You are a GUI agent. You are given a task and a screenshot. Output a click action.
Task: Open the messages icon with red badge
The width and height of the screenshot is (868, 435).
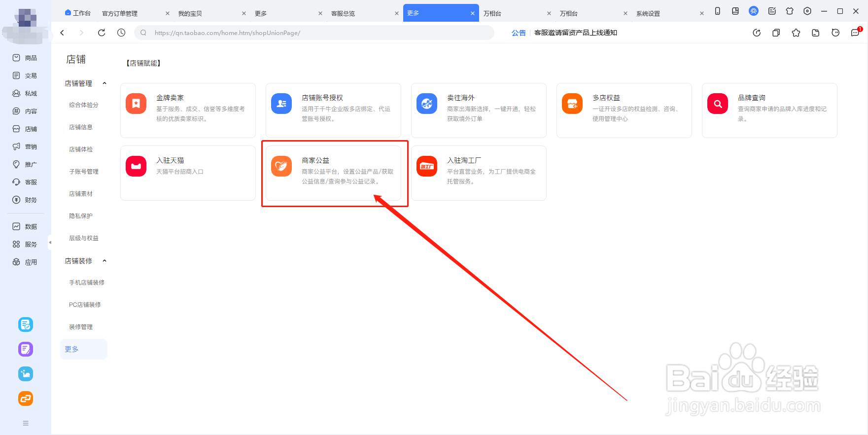point(856,32)
